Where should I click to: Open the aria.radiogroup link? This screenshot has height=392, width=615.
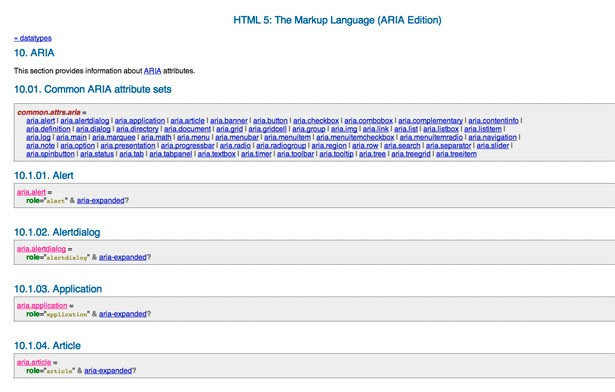click(281, 145)
